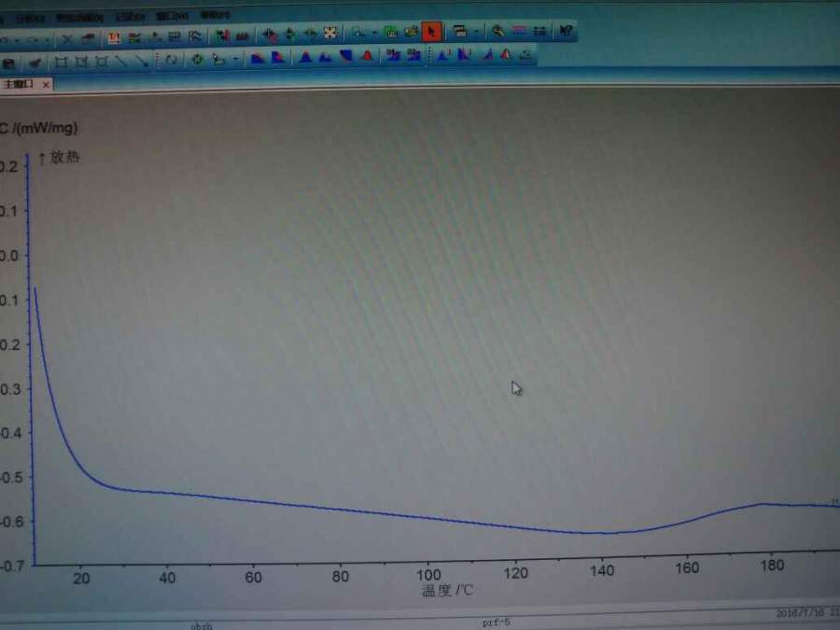Click the X delete icon in toolbar
Viewport: 840px width, 630px height.
pos(67,39)
